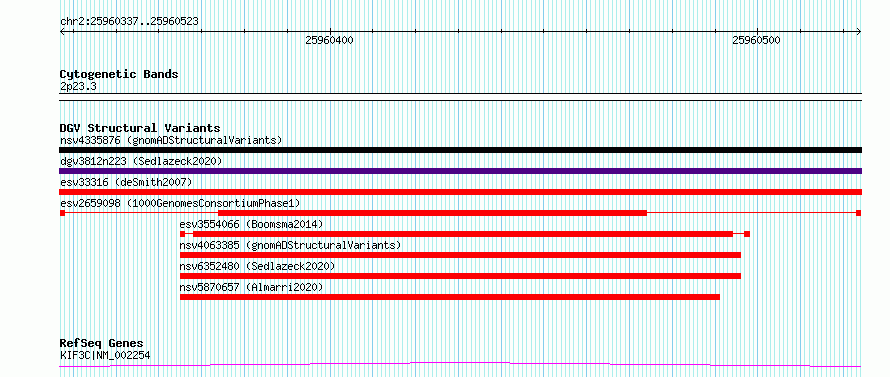Image resolution: width=890 pixels, height=377 pixels.
Task: Open the dgv3812n223 (Sedlazeck2020) label
Action: tap(141, 161)
